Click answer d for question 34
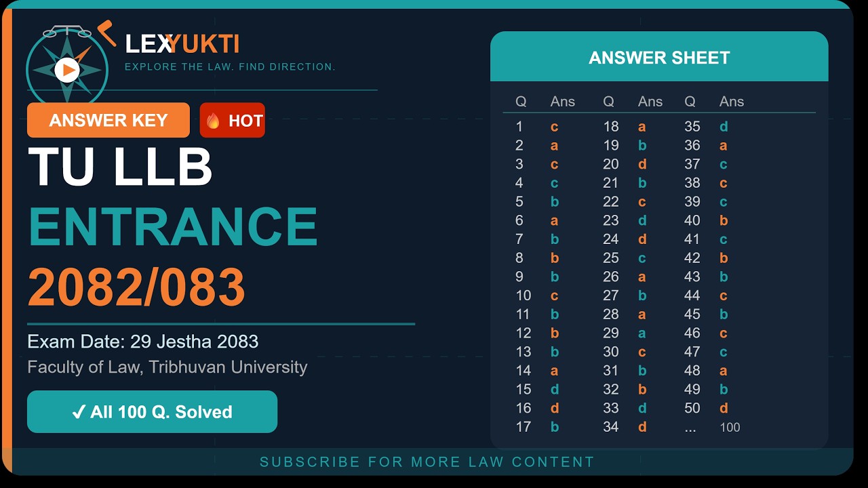Viewport: 868px width, 488px height. pos(642,427)
